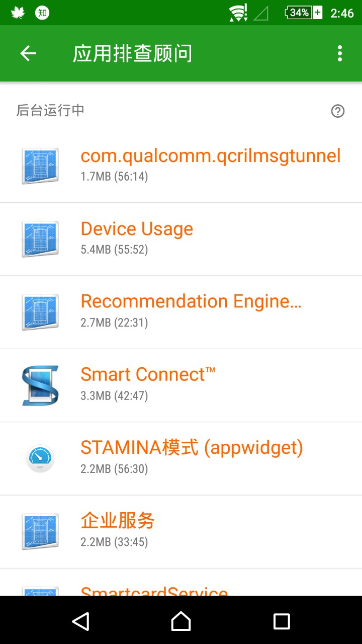Tap the back arrow in the header

pyautogui.click(x=28, y=53)
